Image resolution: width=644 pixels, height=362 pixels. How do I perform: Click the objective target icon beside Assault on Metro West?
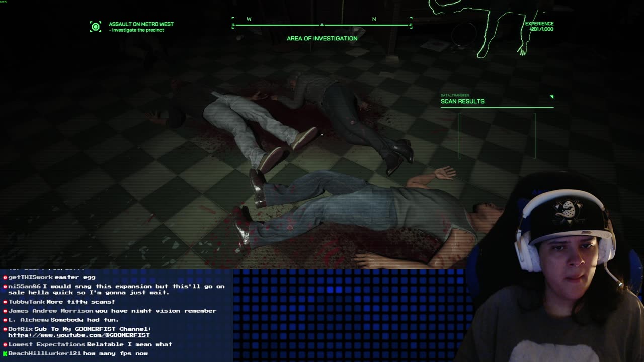(95, 27)
